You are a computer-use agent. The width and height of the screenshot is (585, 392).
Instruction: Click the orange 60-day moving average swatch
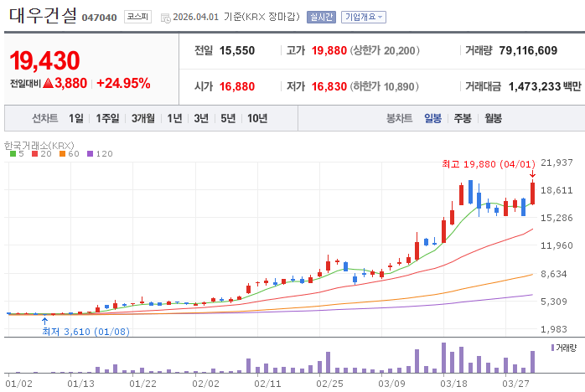coord(62,153)
